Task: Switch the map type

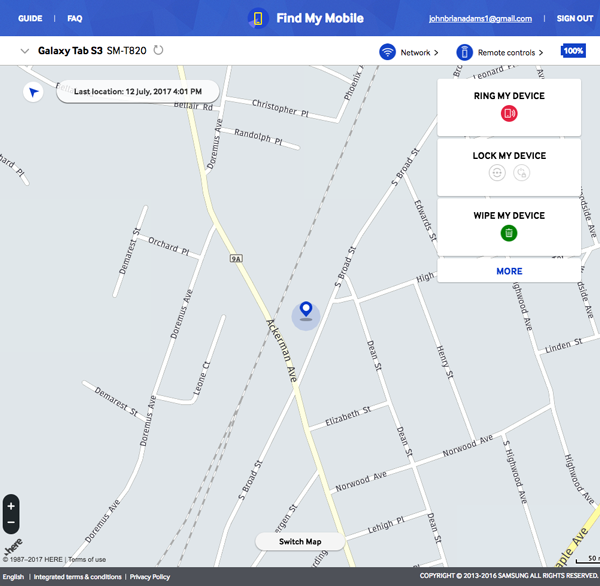Action: tap(300, 542)
